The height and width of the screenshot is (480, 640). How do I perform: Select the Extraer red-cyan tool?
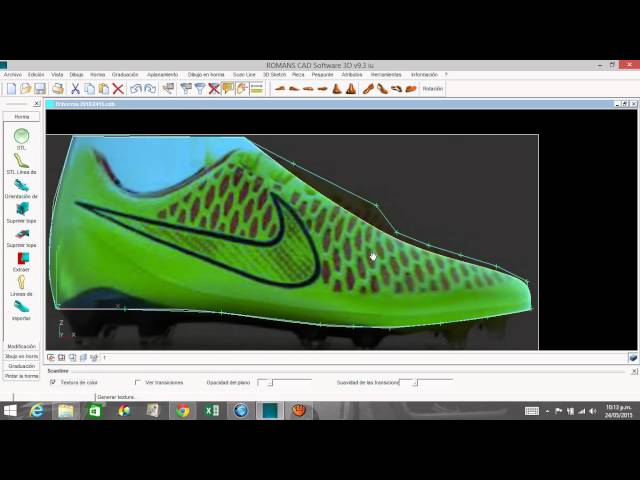click(22, 258)
